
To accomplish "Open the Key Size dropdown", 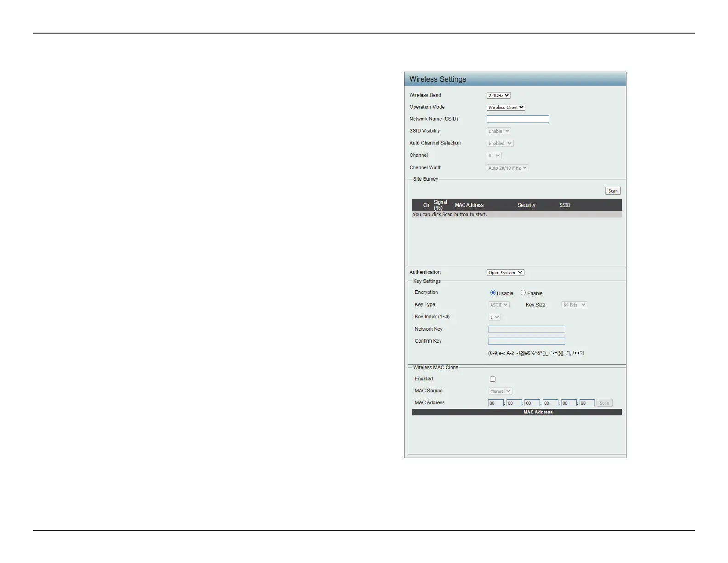I will [574, 305].
